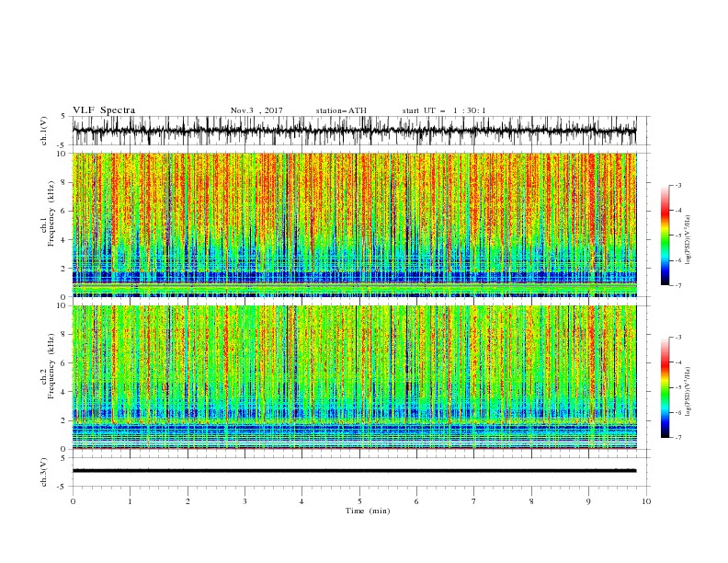This screenshot has height=563, width=728.
Task: Click time axis tick label "2"
Action: [x=188, y=501]
